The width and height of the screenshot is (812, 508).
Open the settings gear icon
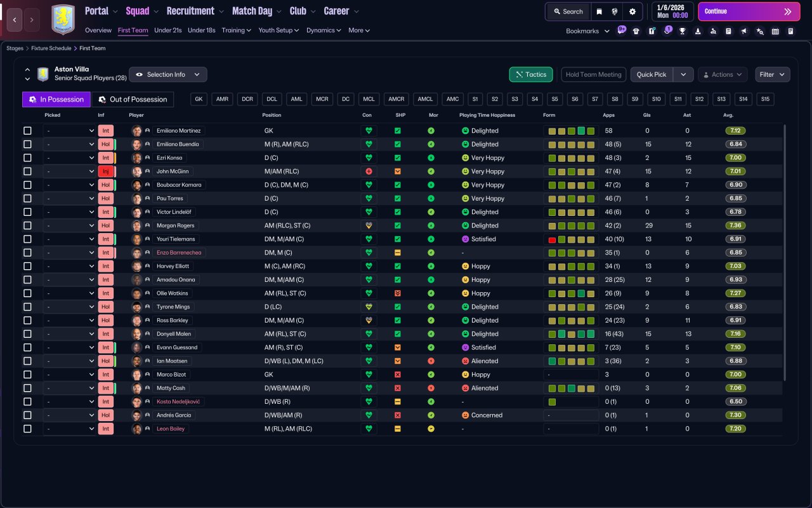(632, 11)
